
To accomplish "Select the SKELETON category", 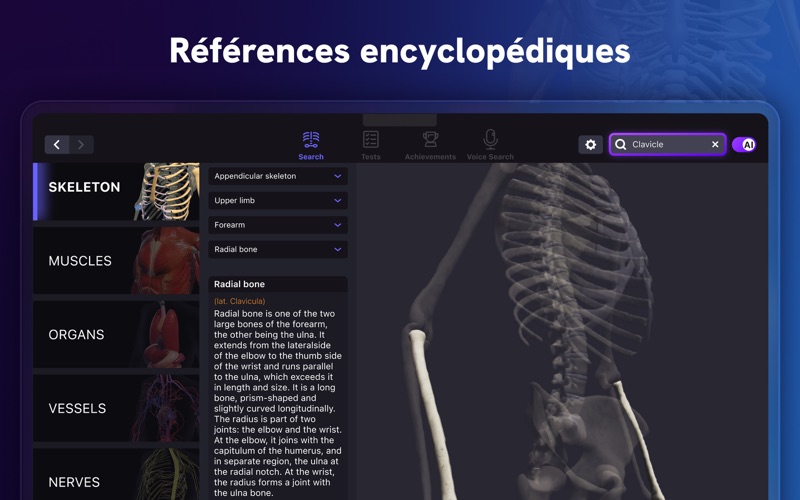I will [x=116, y=191].
